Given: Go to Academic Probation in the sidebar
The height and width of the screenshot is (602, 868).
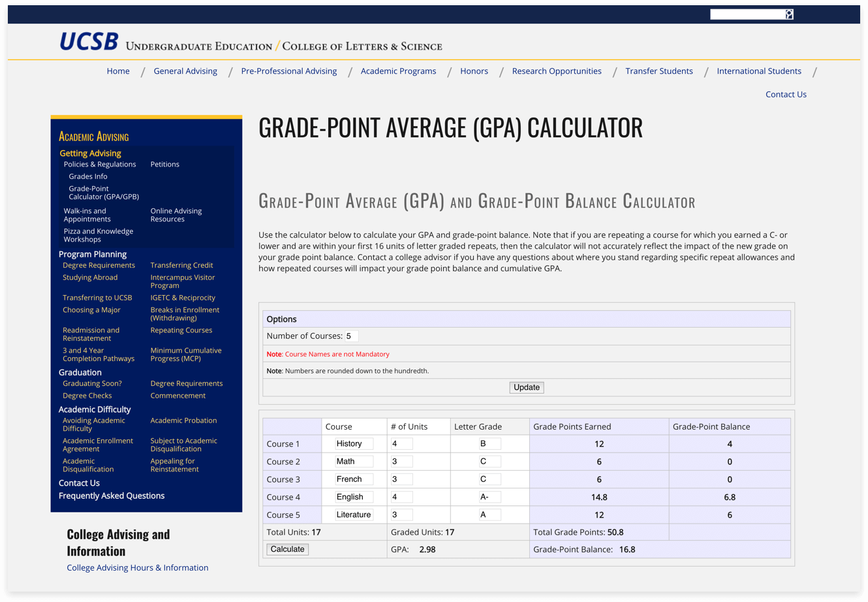Looking at the screenshot, I should click(183, 420).
